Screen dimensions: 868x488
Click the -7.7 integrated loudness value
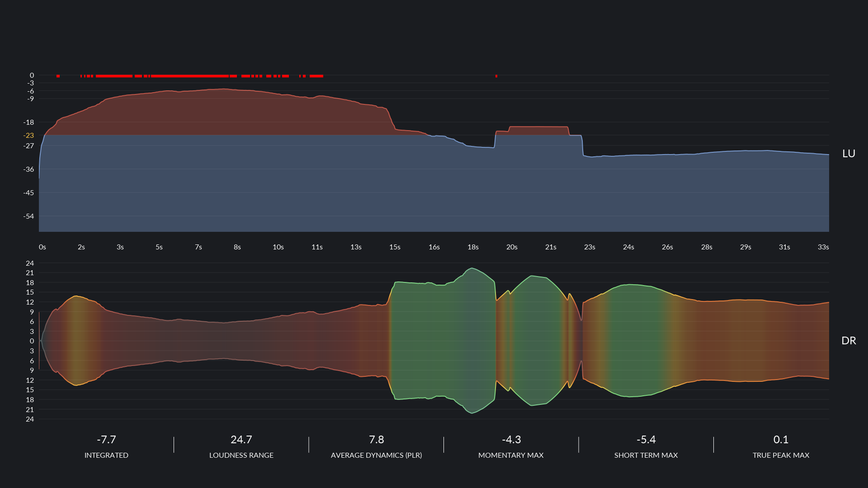106,440
